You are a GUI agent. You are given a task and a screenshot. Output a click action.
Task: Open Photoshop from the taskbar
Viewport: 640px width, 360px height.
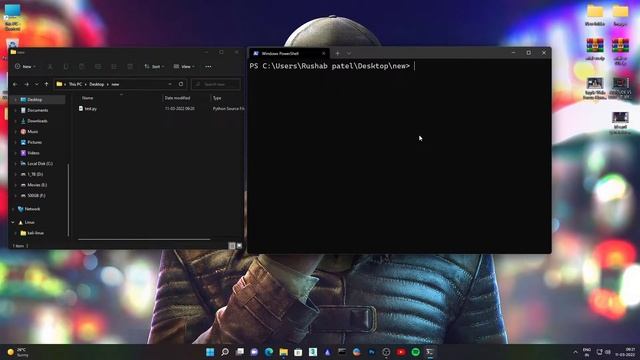tap(371, 352)
